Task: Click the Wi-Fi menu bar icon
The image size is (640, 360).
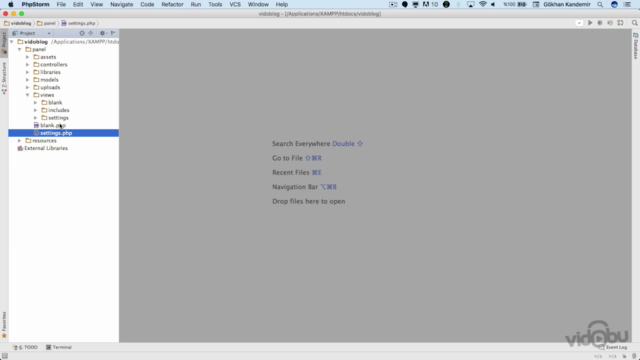Action: click(483, 4)
